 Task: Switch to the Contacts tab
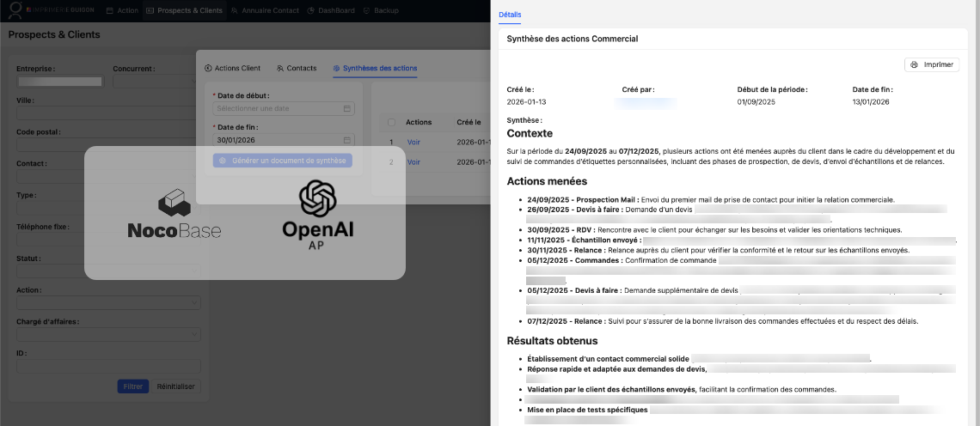click(x=297, y=68)
